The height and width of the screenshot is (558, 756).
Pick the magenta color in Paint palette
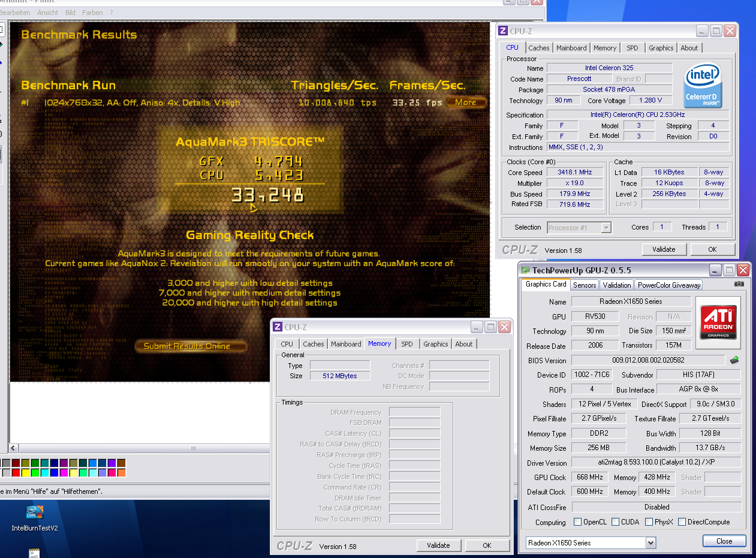tap(64, 473)
